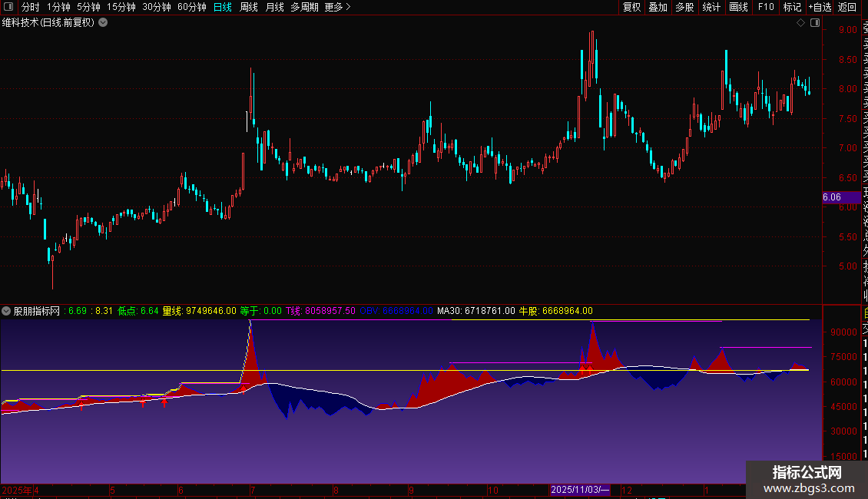Click the 9.00 price axis label
Image resolution: width=868 pixels, height=499 pixels.
click(847, 30)
